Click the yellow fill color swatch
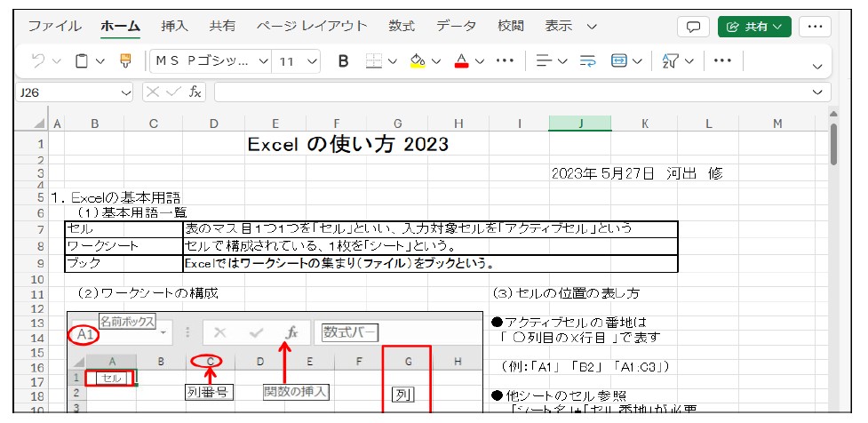868x423 pixels. point(417,61)
